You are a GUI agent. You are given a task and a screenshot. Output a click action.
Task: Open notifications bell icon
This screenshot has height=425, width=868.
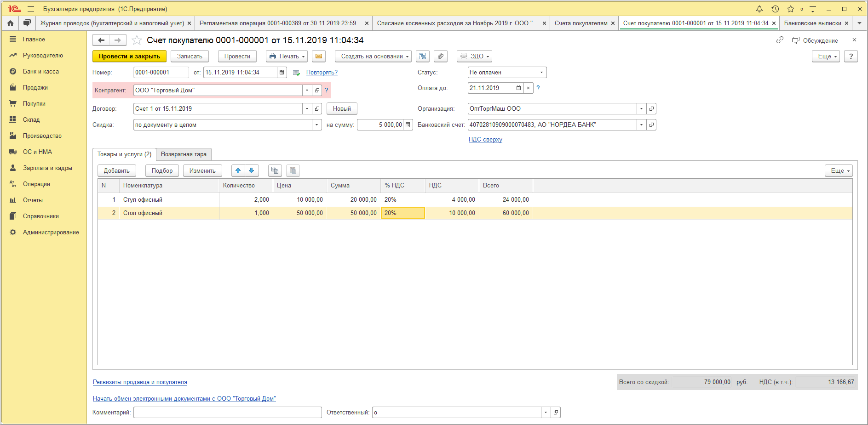click(x=759, y=9)
